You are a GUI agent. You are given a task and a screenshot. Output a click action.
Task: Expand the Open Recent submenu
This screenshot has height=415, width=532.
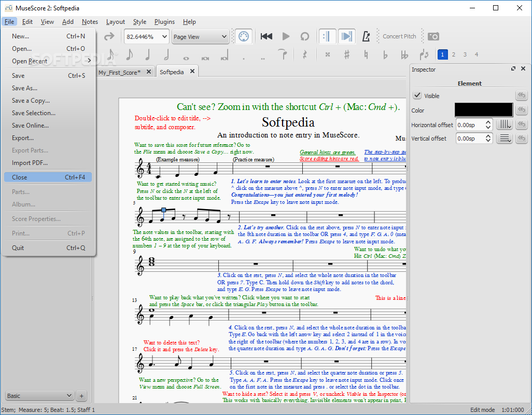pos(48,61)
